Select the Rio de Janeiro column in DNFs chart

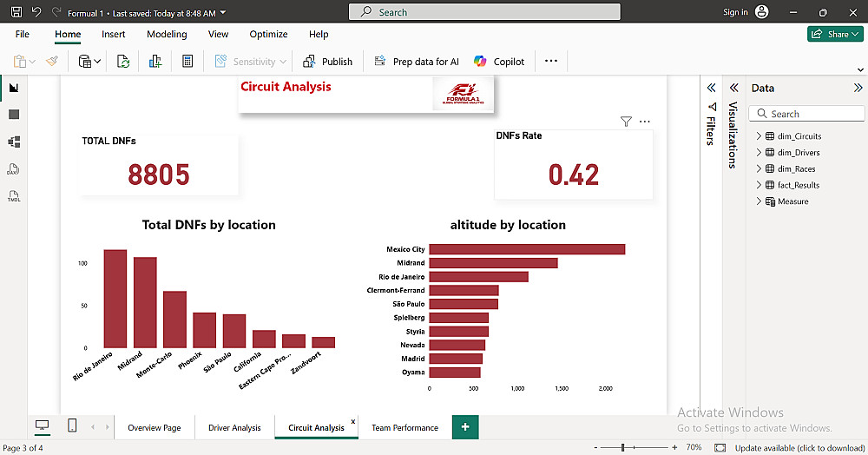point(115,299)
